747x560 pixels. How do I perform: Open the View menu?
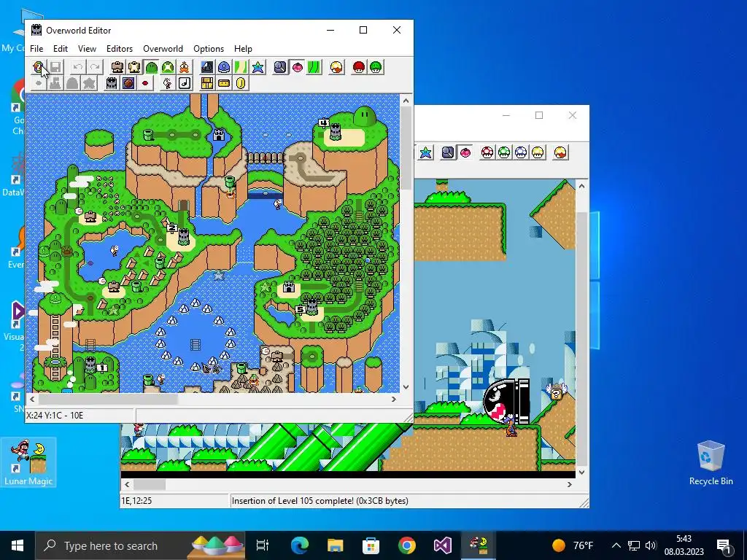coord(87,49)
